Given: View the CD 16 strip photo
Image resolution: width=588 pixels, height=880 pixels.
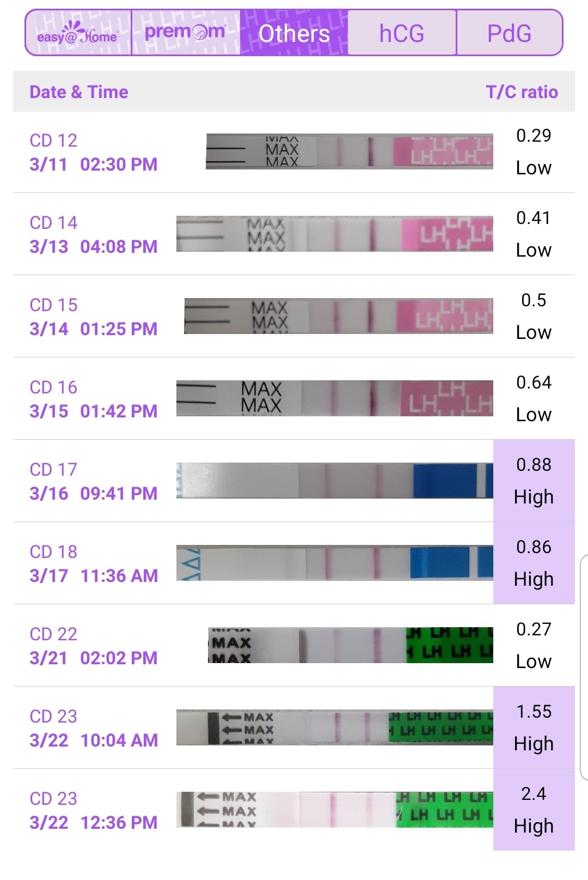Looking at the screenshot, I should point(335,398).
